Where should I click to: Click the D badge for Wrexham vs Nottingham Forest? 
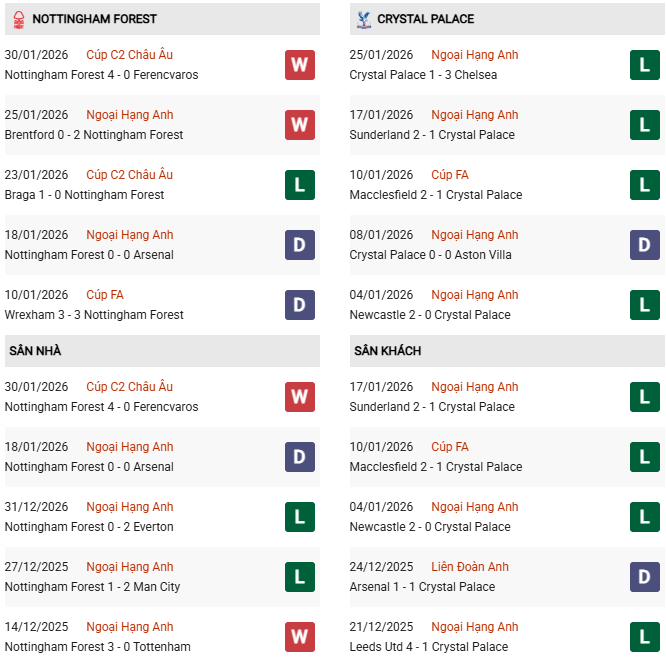click(x=300, y=305)
